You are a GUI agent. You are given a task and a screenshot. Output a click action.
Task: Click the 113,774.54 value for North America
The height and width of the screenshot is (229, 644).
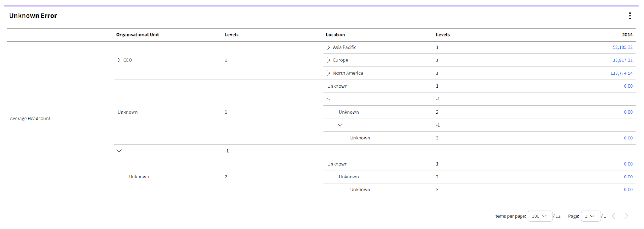[x=621, y=73]
